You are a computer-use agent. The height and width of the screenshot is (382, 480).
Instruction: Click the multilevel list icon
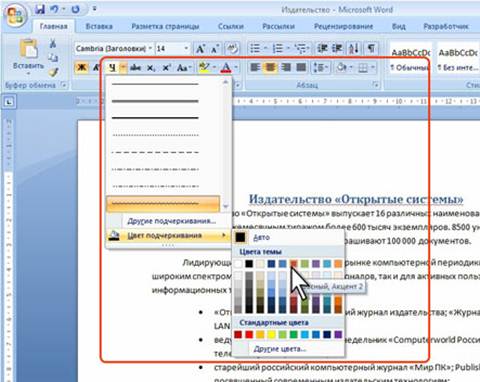coord(300,49)
